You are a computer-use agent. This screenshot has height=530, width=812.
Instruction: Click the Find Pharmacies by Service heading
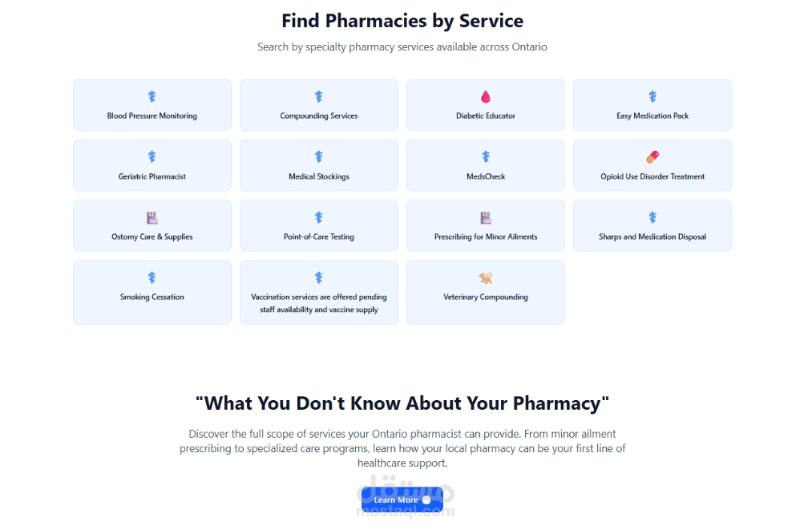402,21
